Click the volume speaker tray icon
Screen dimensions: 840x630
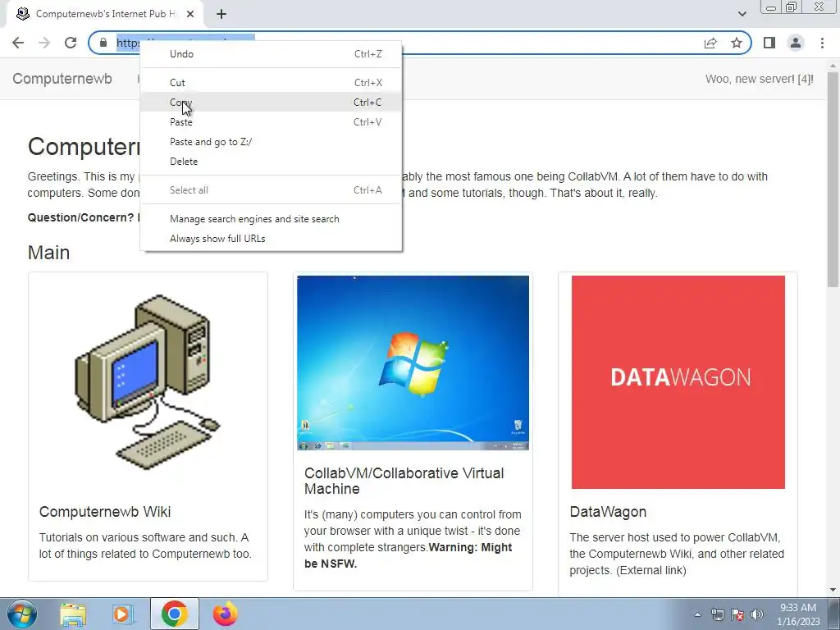coord(757,614)
